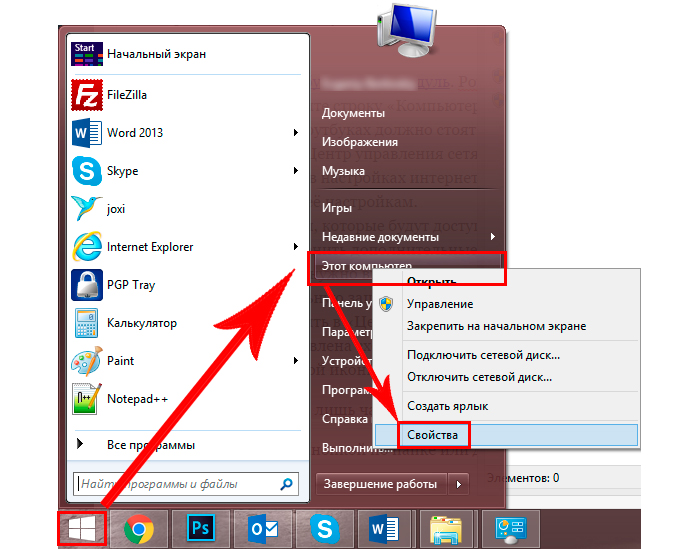Screen dimensions: 700x549
Task: Open Word from the taskbar
Action: click(384, 529)
